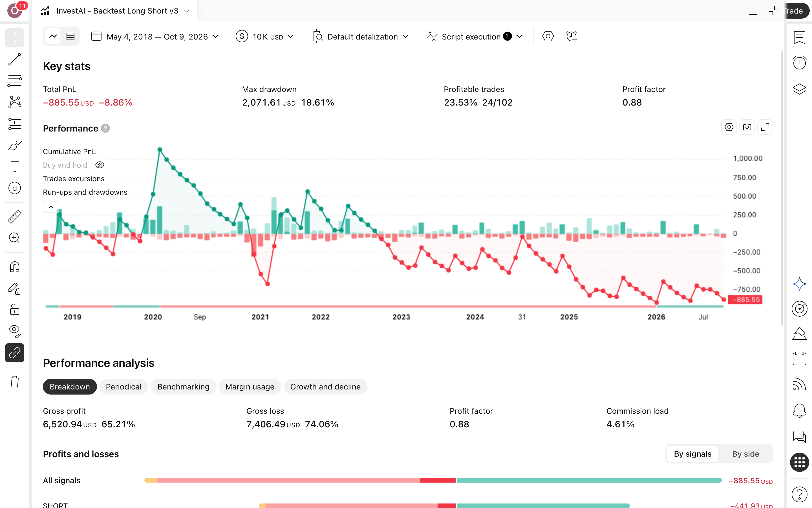Click the trash icon to remove drawings
This screenshot has height=508, width=812.
click(15, 382)
